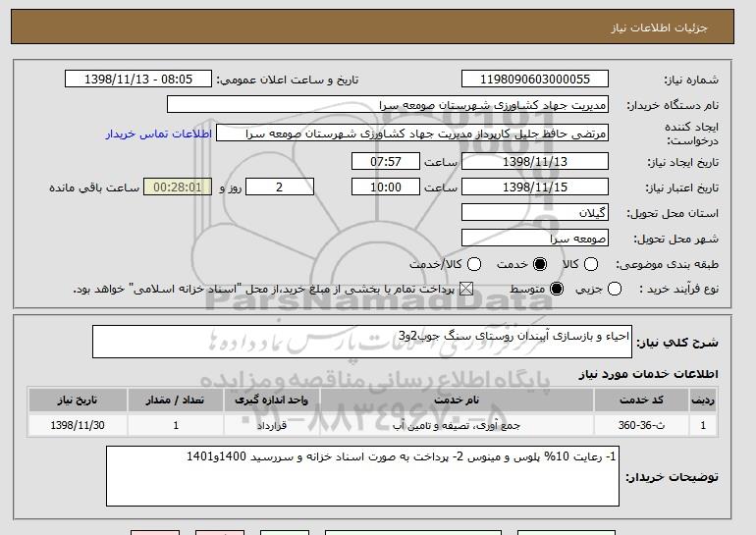The image size is (756, 535).
Task: Click the validity date field 1398/11/15
Action: coord(535,187)
